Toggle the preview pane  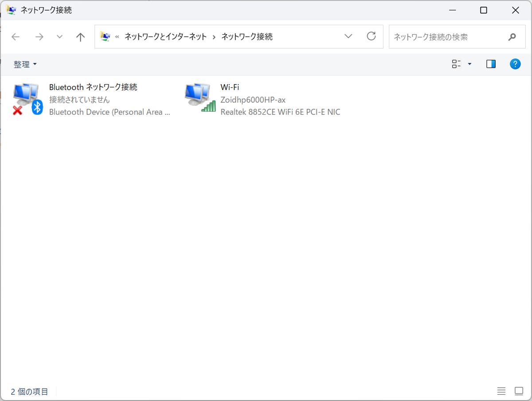coord(491,64)
